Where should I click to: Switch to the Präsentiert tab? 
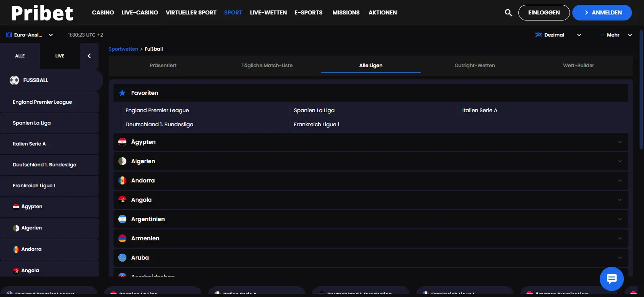[x=163, y=66]
